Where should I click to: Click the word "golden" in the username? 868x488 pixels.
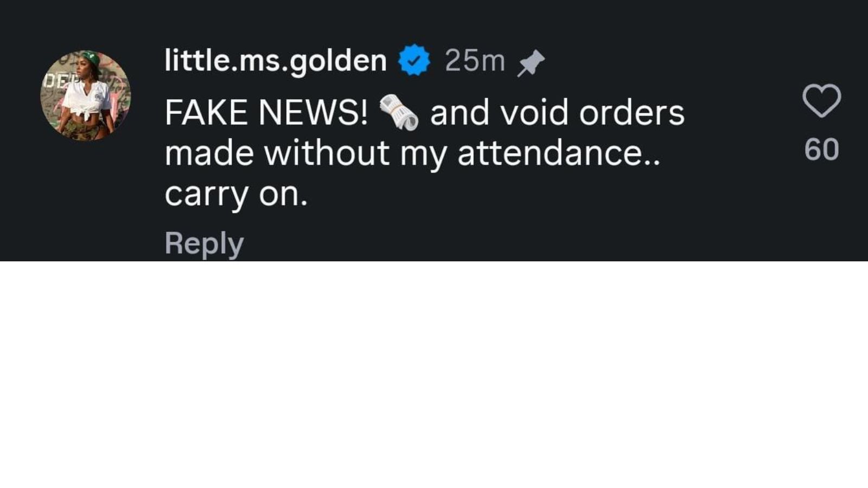337,61
